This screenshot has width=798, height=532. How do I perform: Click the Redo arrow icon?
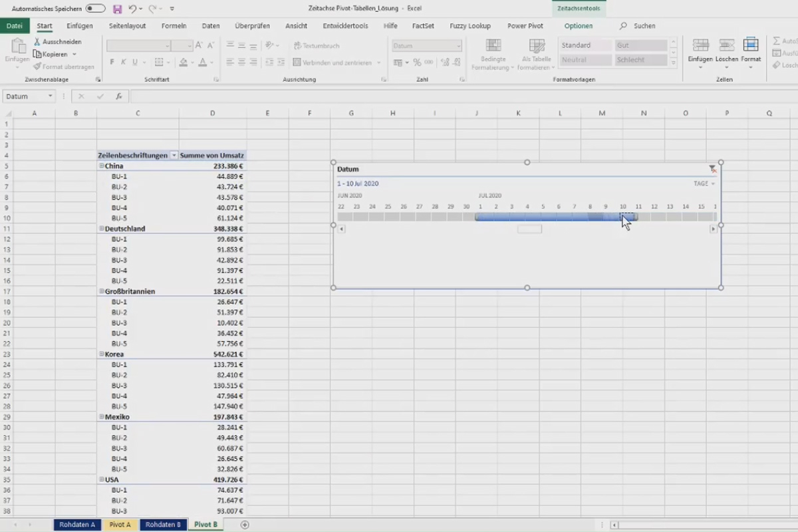(x=152, y=9)
